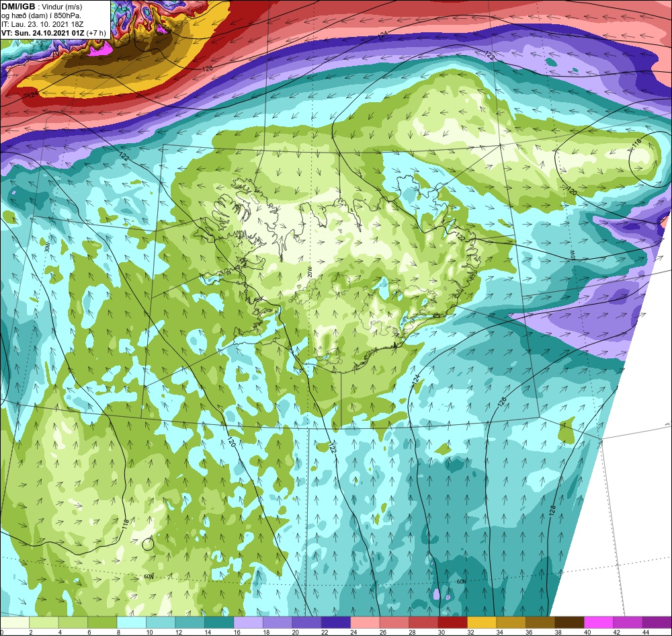Viewport: 672px width, 636px height.
Task: Choose the bright magenta 40–42 m/s legend swatch
Action: point(599,623)
